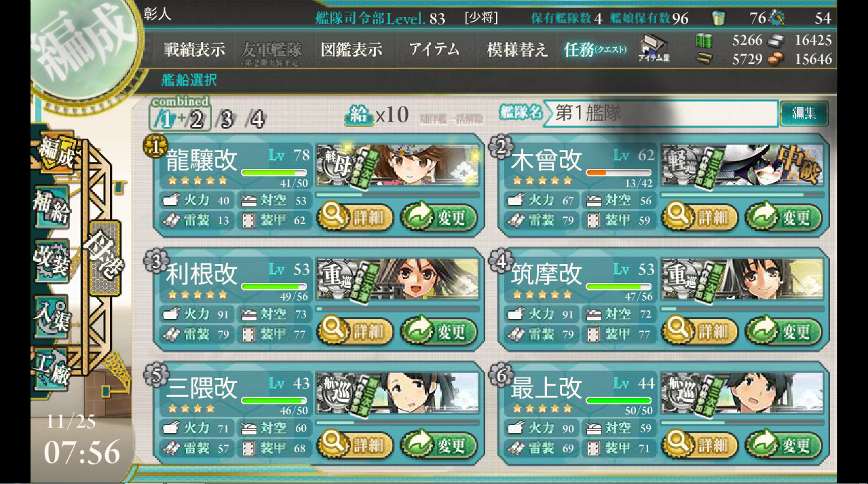The image size is (868, 484).
Task: Open the 戦績表示 menu item
Action: point(194,50)
